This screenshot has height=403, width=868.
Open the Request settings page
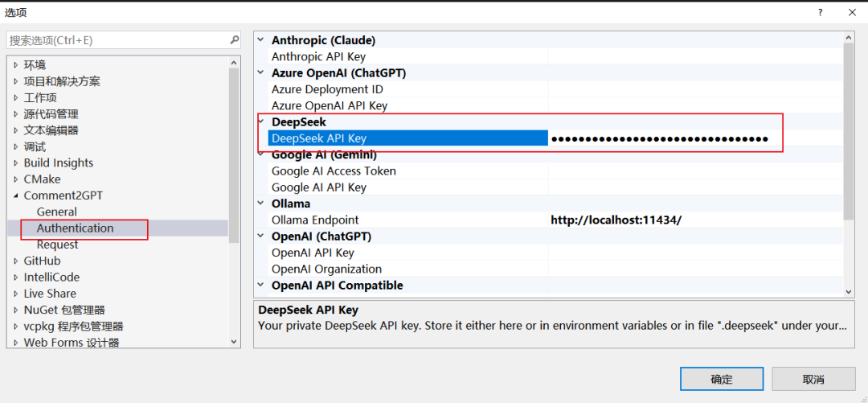point(57,245)
